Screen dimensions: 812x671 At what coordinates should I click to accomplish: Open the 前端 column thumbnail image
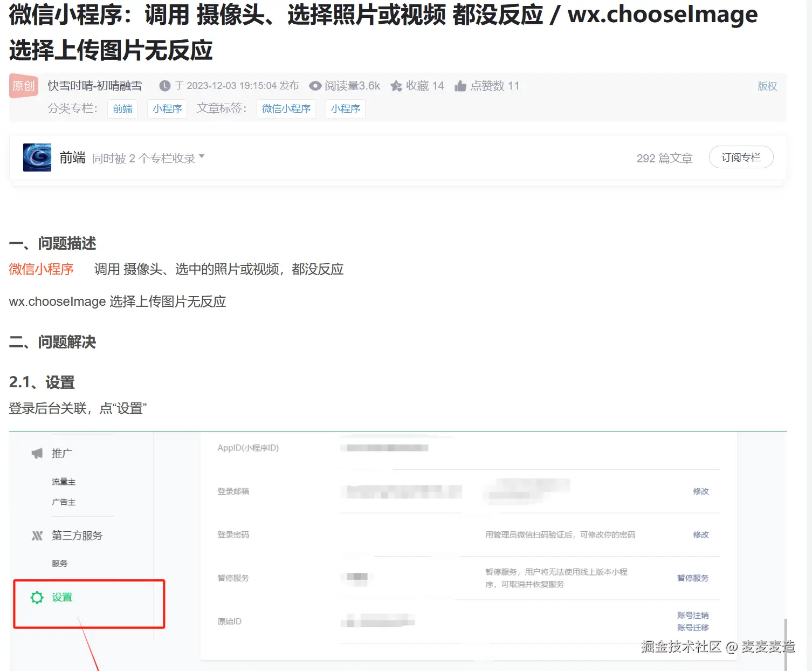[x=37, y=158]
